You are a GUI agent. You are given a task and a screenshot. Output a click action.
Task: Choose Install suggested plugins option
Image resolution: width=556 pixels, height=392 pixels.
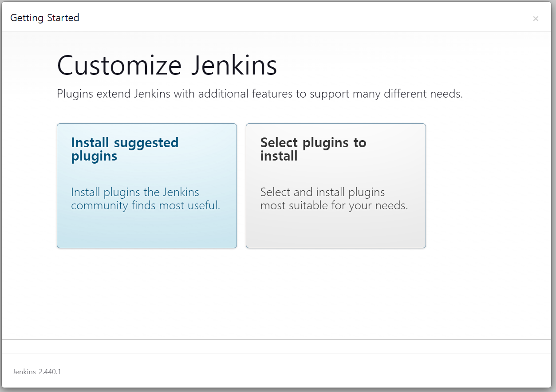(147, 186)
